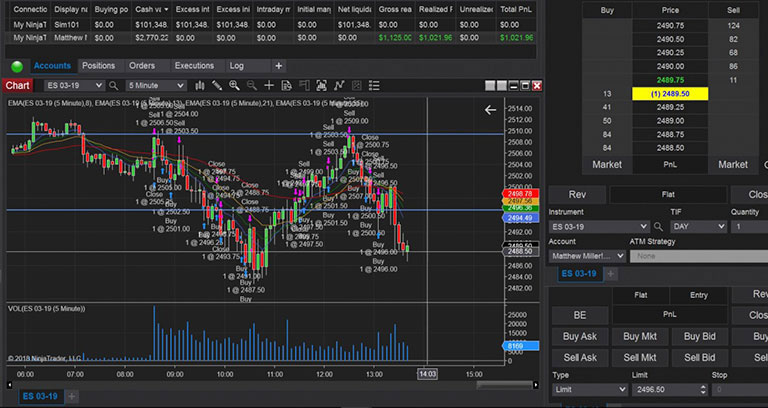Switch to the Log tab
Viewport: 768px width, 408px height.
[x=237, y=66]
